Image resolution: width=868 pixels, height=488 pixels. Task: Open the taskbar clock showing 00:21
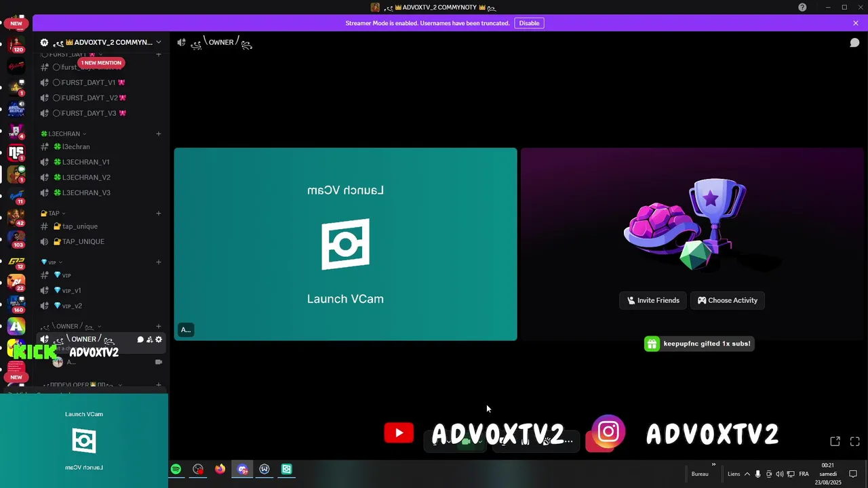pyautogui.click(x=828, y=474)
